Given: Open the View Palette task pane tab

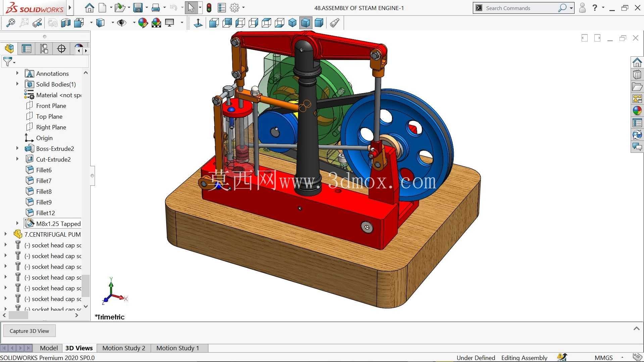Looking at the screenshot, I should [x=637, y=99].
